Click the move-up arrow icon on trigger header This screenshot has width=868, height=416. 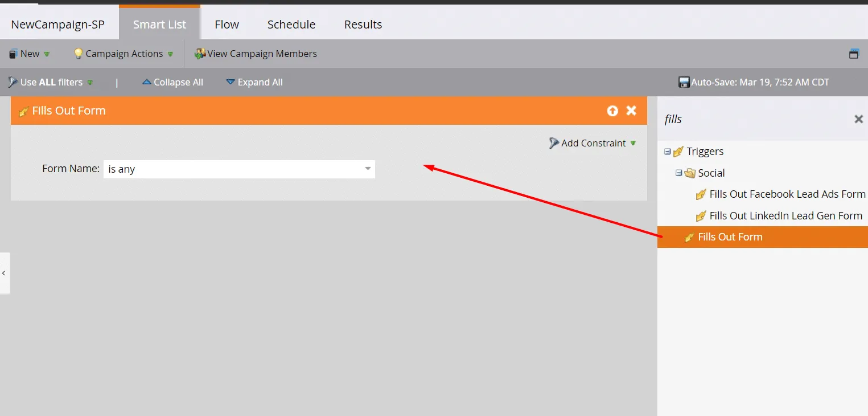click(612, 111)
